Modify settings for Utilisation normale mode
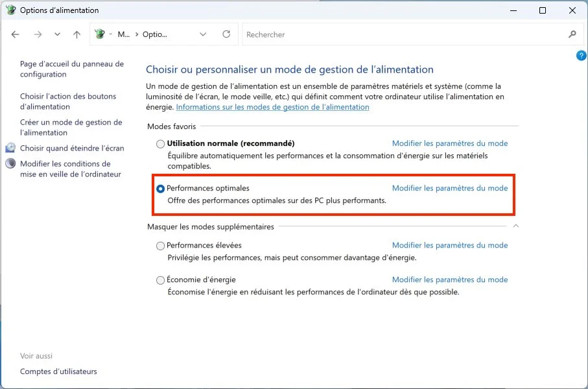Image resolution: width=588 pixels, height=389 pixels. click(450, 143)
